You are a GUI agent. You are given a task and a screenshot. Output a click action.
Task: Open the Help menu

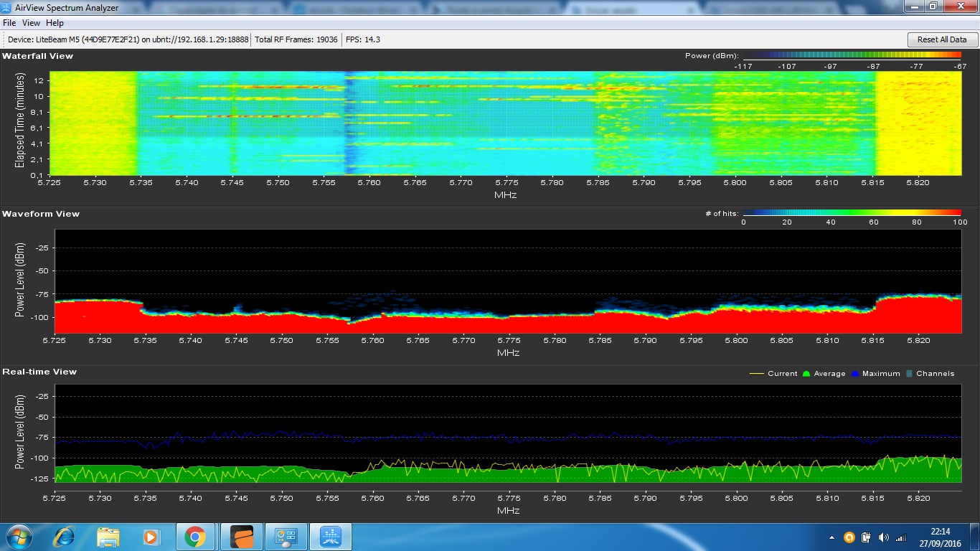[x=55, y=23]
